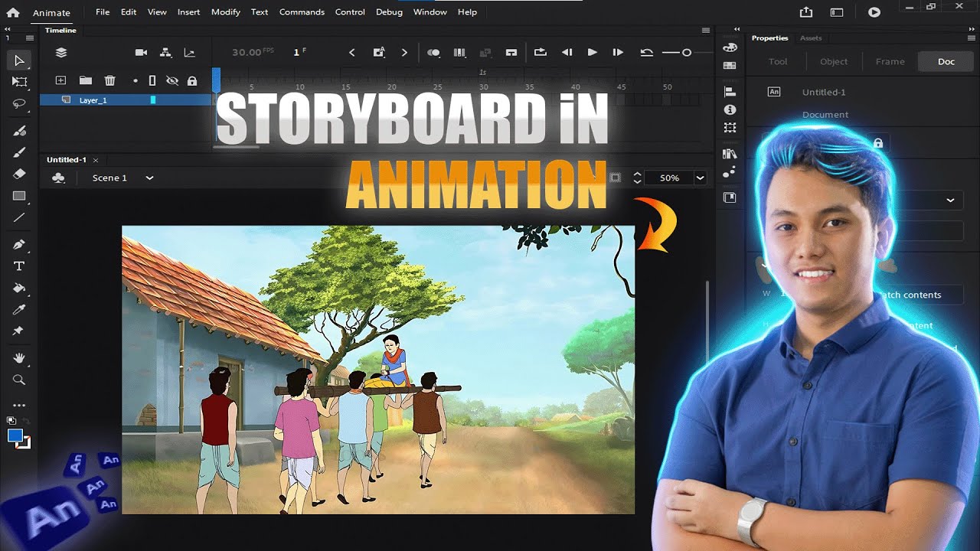Toggle loop playback
The width and height of the screenshot is (980, 551).
click(x=541, y=53)
